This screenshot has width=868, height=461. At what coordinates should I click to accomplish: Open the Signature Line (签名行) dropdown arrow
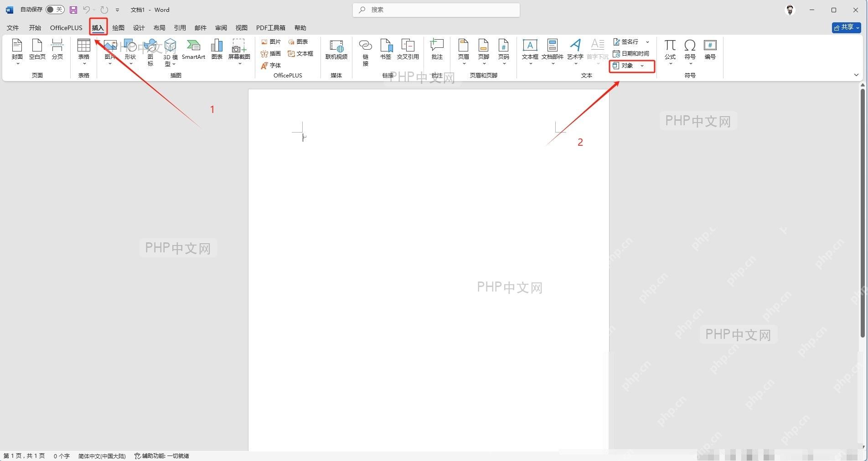point(647,42)
